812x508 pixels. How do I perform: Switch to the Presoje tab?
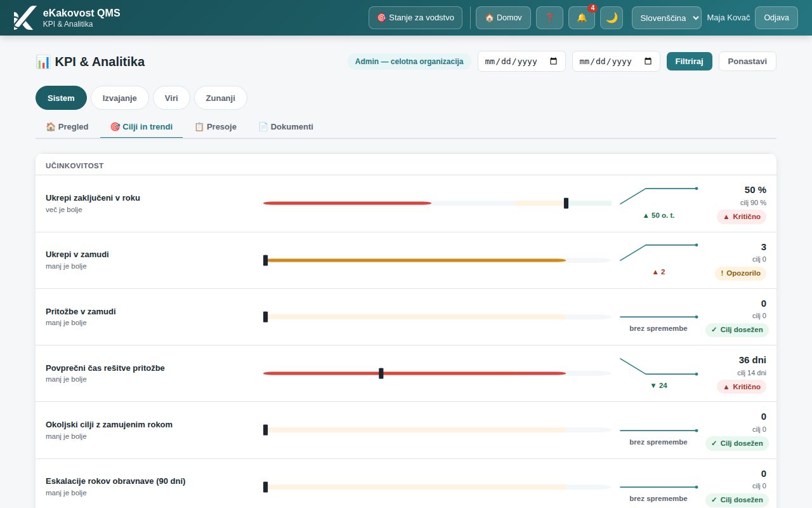tap(216, 126)
